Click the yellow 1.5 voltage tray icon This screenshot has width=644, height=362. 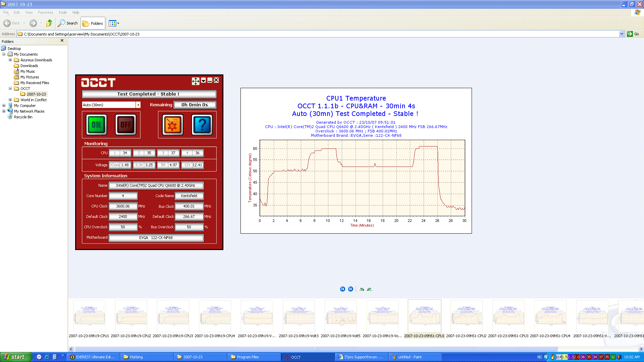565,357
